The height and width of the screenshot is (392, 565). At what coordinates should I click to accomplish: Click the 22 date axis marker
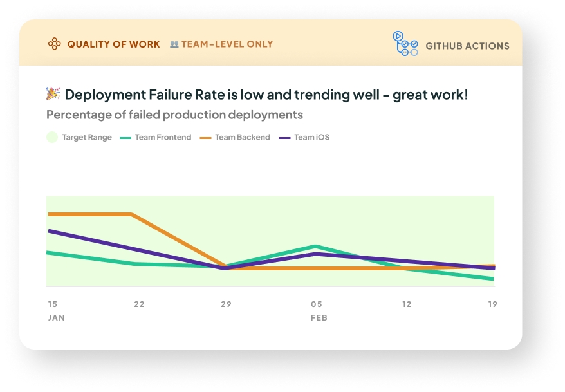click(140, 304)
